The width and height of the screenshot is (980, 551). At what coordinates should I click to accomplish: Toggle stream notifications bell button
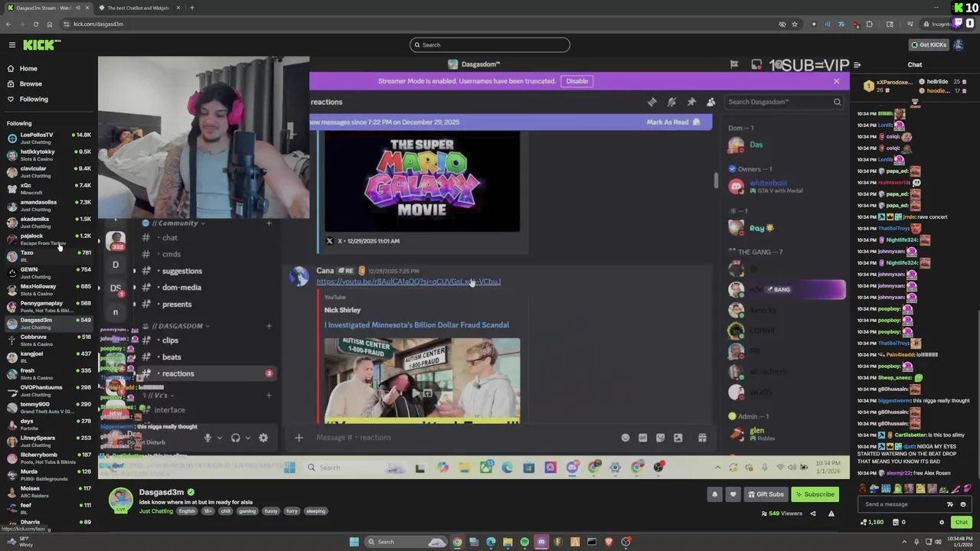[x=714, y=494]
